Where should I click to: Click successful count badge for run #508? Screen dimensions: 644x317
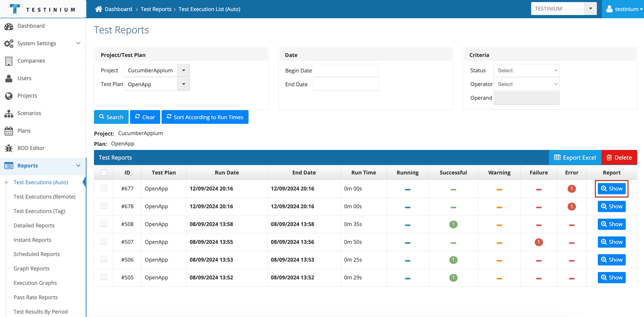coord(453,224)
